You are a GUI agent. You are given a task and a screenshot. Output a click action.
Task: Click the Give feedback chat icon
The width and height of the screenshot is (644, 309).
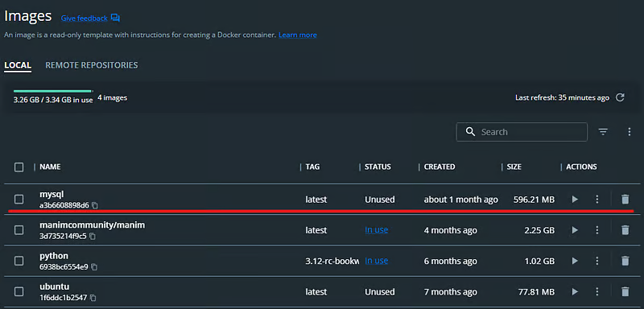coord(115,18)
